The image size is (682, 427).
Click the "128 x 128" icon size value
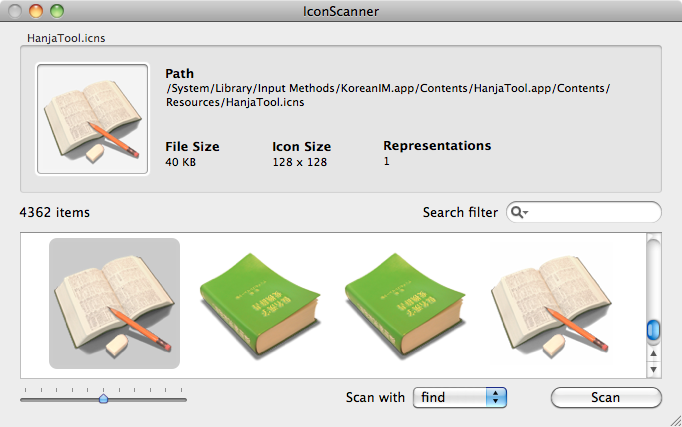click(299, 162)
